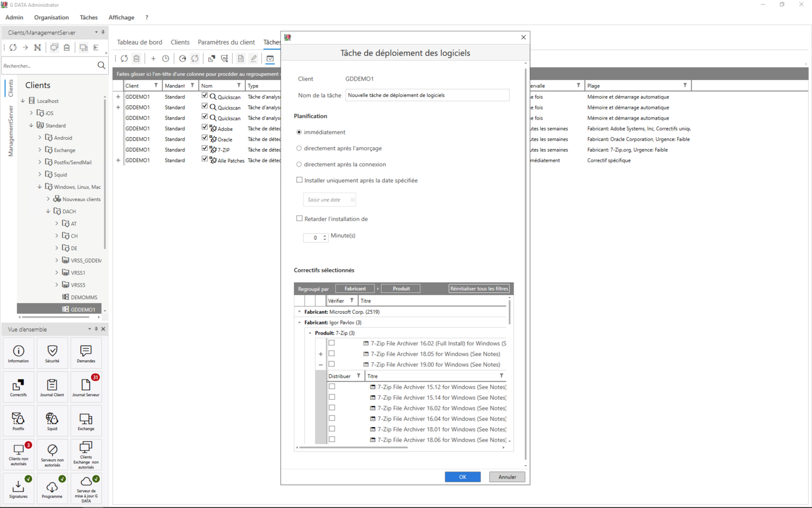
Task: Check 7-Zip File Archiver 15.12 patch
Action: pos(332,387)
